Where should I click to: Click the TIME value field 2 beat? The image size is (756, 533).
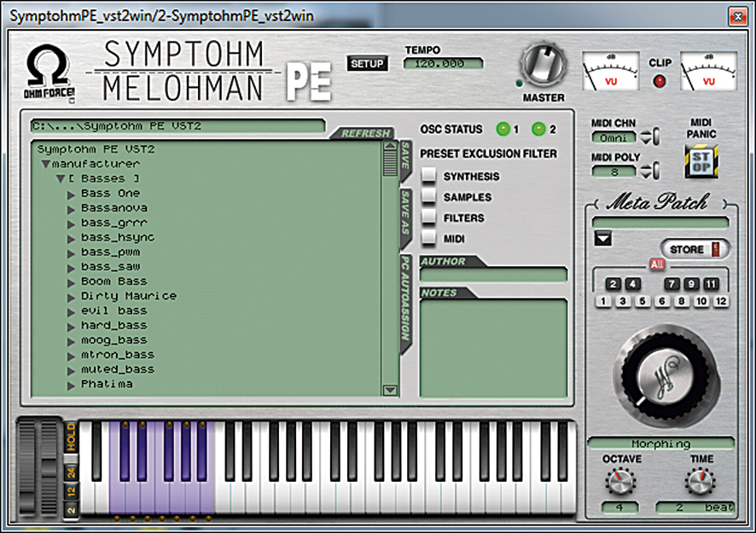[695, 507]
